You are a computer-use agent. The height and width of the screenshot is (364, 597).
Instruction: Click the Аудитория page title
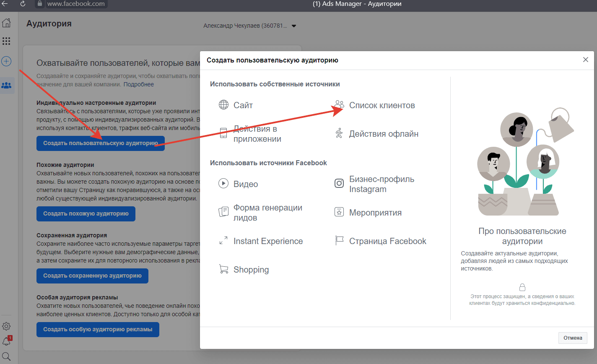(x=49, y=23)
